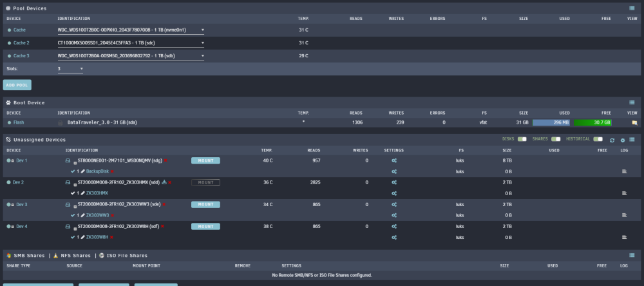Open the Cache device selection dropdown
The width and height of the screenshot is (644, 286).
131,30
